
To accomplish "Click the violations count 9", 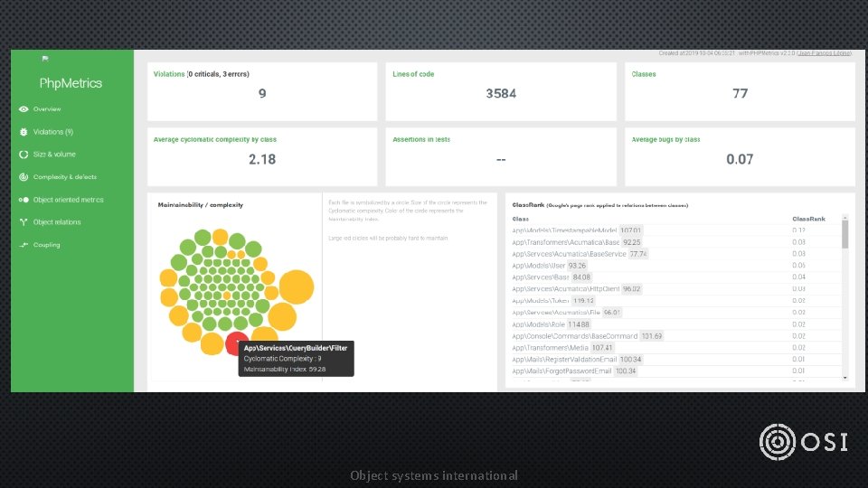I will pyautogui.click(x=262, y=93).
